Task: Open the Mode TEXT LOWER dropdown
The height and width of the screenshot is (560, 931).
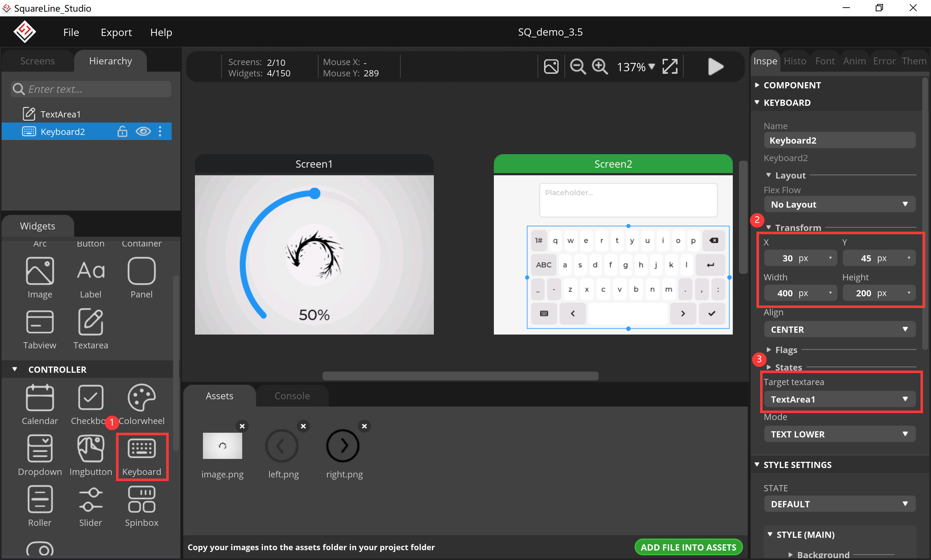Action: click(840, 434)
